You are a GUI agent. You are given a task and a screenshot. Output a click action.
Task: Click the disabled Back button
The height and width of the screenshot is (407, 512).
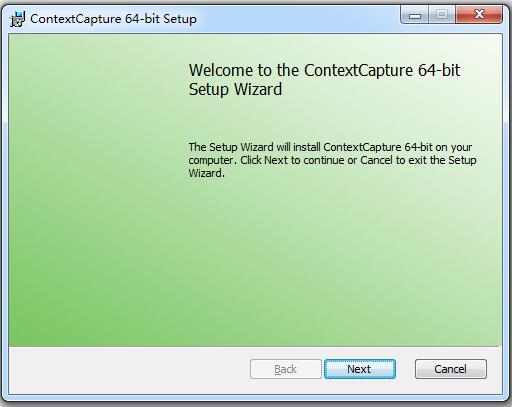[x=286, y=369]
